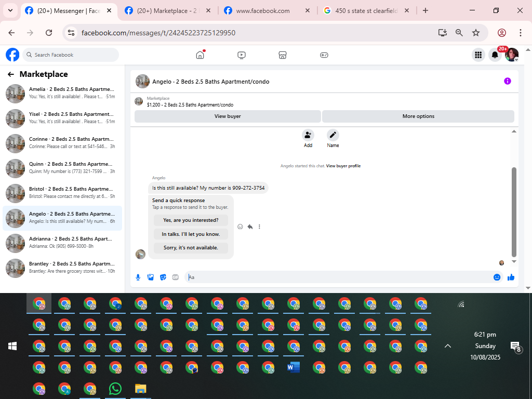This screenshot has height=399, width=532.
Task: Go back in browser history
Action: coord(11,33)
